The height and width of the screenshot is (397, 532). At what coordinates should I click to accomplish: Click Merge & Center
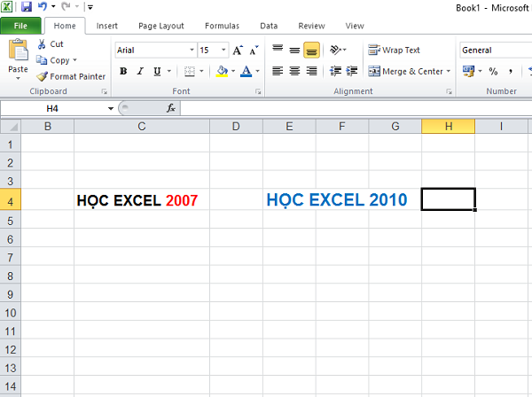click(x=406, y=71)
